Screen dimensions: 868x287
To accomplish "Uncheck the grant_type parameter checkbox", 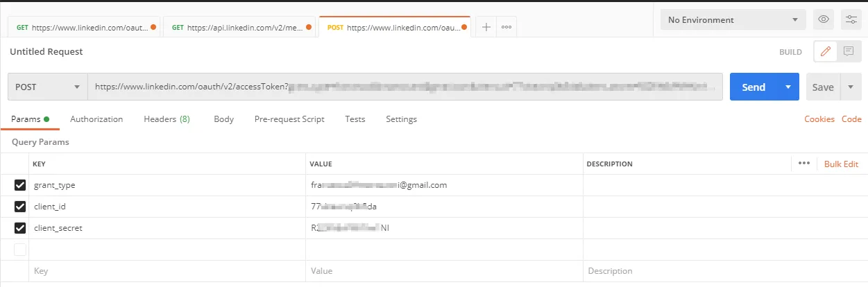I will click(20, 185).
